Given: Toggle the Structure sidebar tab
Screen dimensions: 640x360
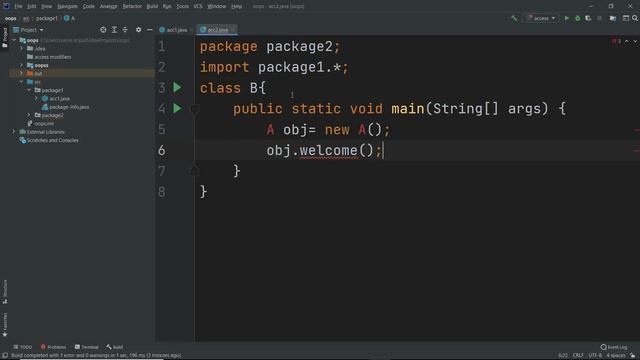Looking at the screenshot, I should [x=5, y=292].
